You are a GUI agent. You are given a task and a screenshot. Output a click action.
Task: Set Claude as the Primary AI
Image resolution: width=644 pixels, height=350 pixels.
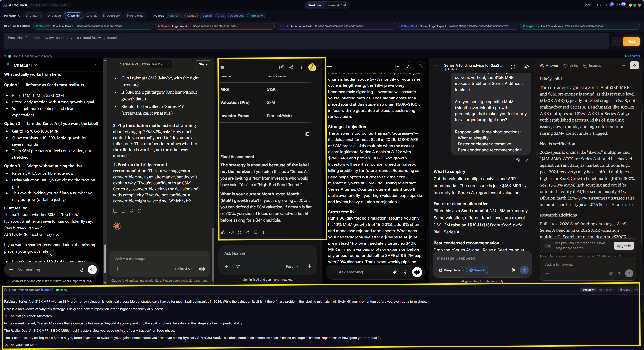click(x=54, y=16)
